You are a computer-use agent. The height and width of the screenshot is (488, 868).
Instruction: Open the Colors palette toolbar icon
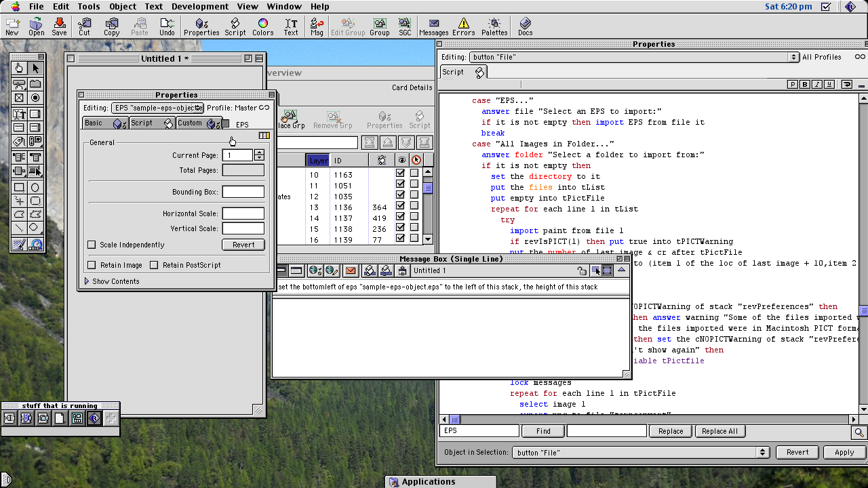[x=263, y=27]
